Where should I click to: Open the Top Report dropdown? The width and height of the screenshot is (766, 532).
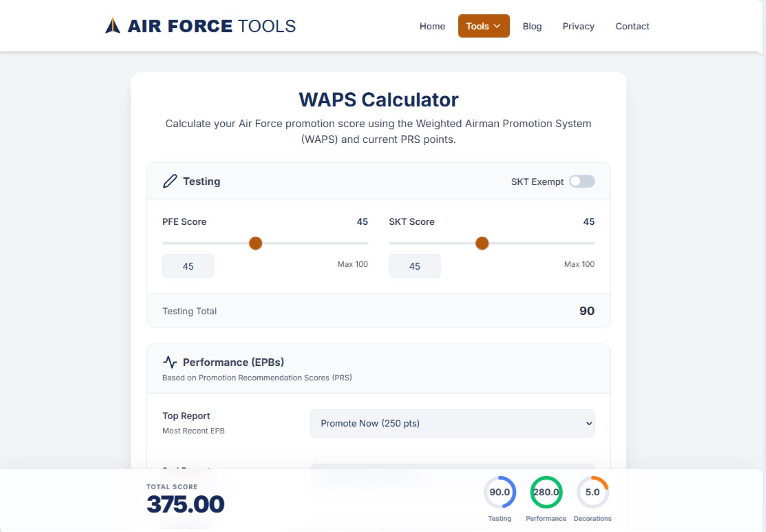pos(452,423)
